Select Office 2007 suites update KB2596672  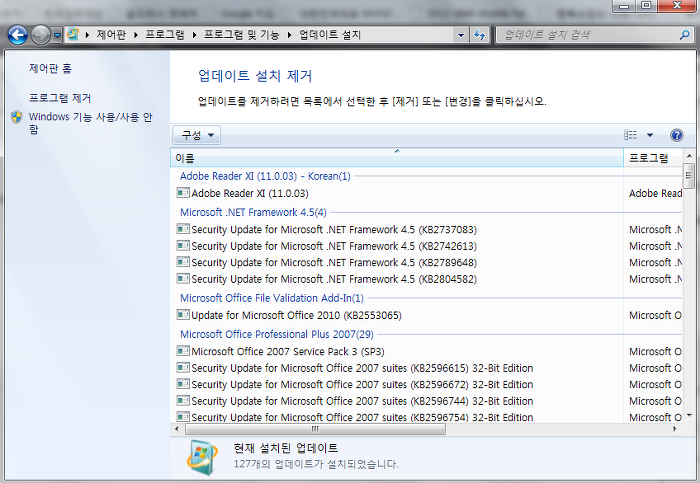pos(362,384)
